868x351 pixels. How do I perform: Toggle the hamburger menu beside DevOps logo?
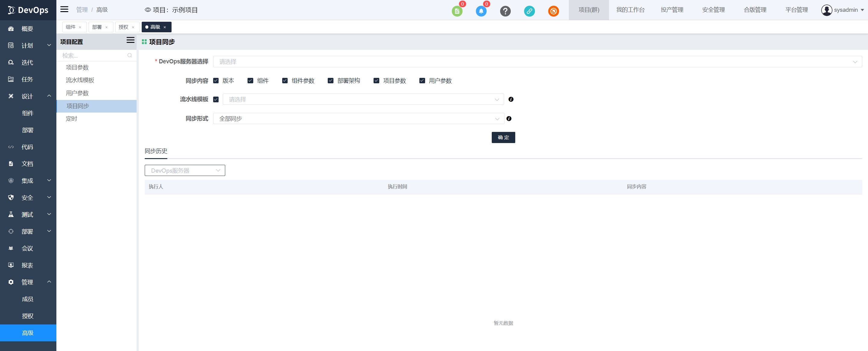tap(64, 9)
